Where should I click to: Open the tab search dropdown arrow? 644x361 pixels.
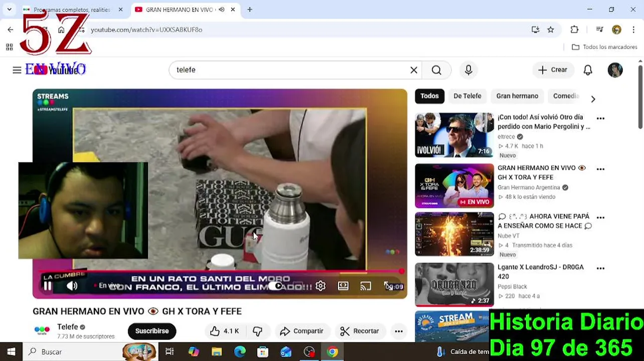(x=9, y=10)
